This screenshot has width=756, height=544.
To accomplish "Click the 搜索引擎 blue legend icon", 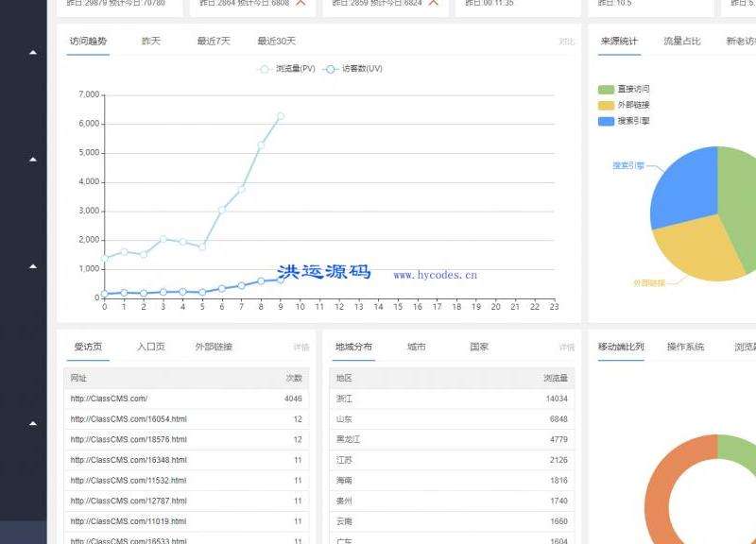I will click(x=606, y=121).
